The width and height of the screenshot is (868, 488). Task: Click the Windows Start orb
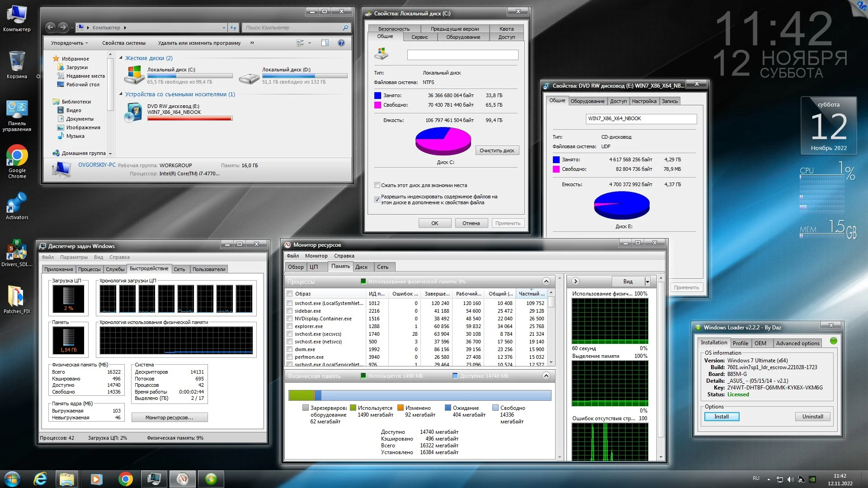12,479
